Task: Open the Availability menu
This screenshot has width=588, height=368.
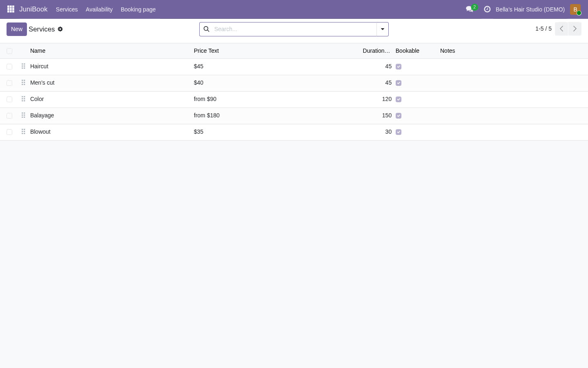Action: pos(99,9)
